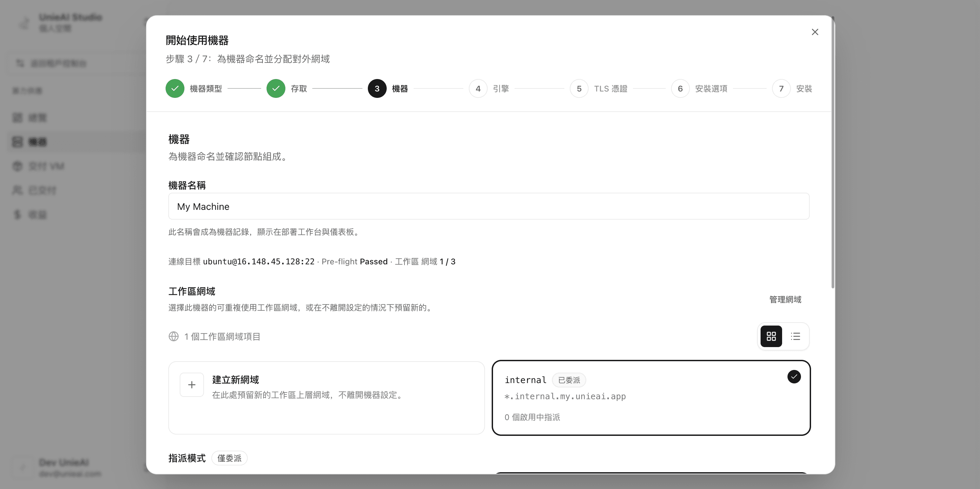The height and width of the screenshot is (489, 980).
Task: Switch to list view of domains
Action: pos(796,337)
